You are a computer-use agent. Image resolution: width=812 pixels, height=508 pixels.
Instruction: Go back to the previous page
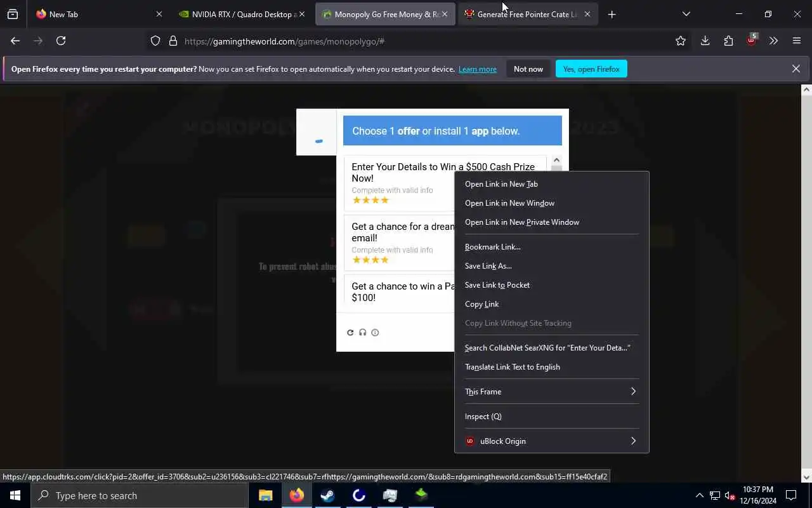15,41
